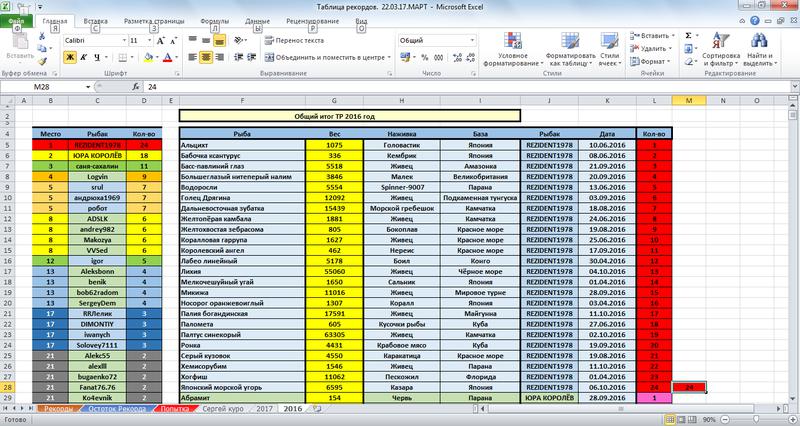This screenshot has width=800, height=426.
Task: Switch to Формулы ribbon tab
Action: (x=214, y=21)
